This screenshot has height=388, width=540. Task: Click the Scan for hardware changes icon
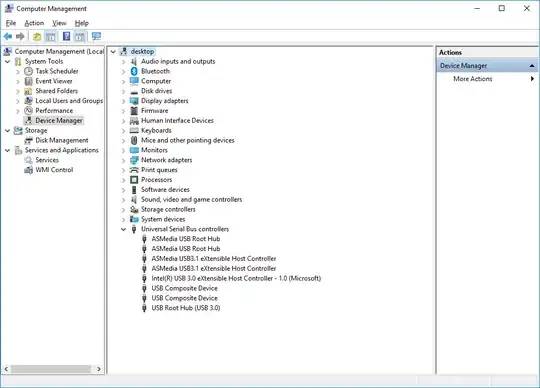(96, 36)
